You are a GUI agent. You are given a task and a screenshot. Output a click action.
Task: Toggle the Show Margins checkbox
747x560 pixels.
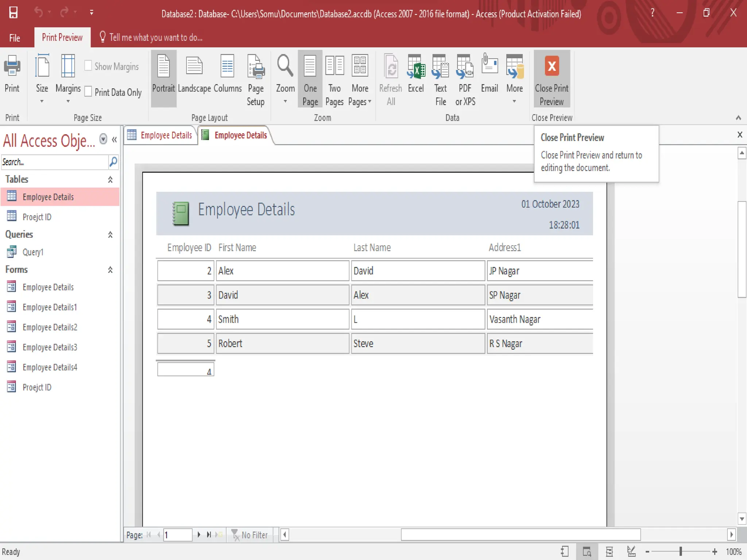click(x=88, y=66)
